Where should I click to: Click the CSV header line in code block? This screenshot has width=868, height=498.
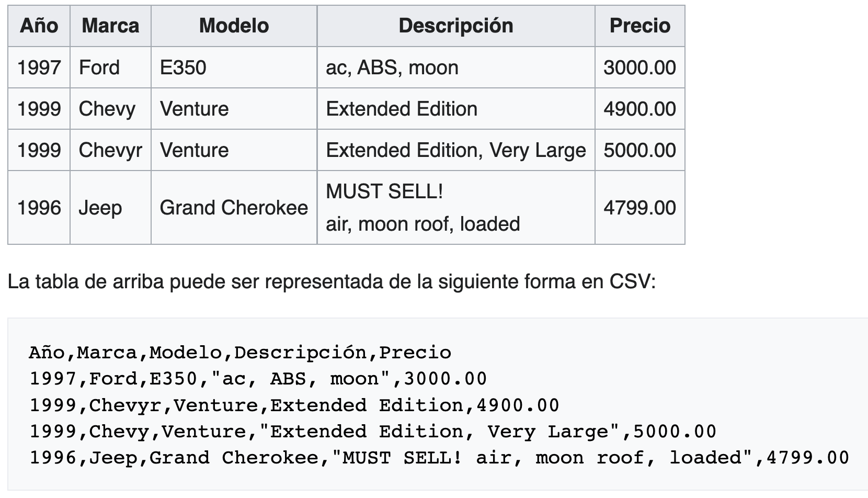click(x=240, y=353)
